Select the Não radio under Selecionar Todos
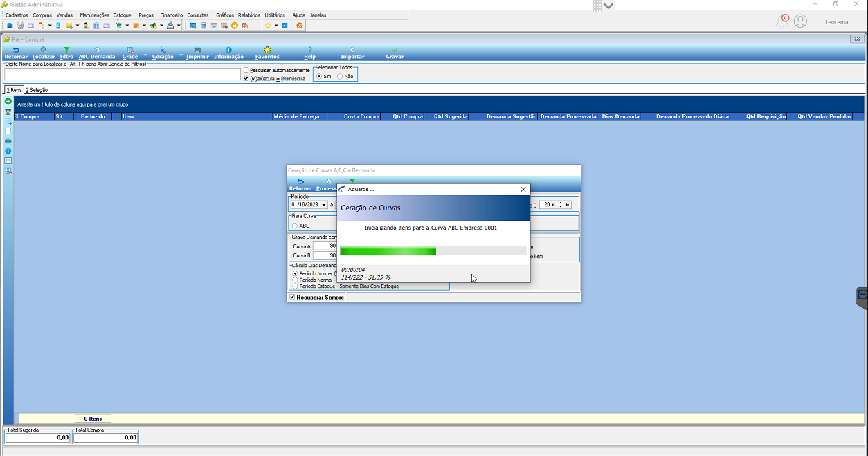Viewport: 868px width, 456px height. (340, 77)
